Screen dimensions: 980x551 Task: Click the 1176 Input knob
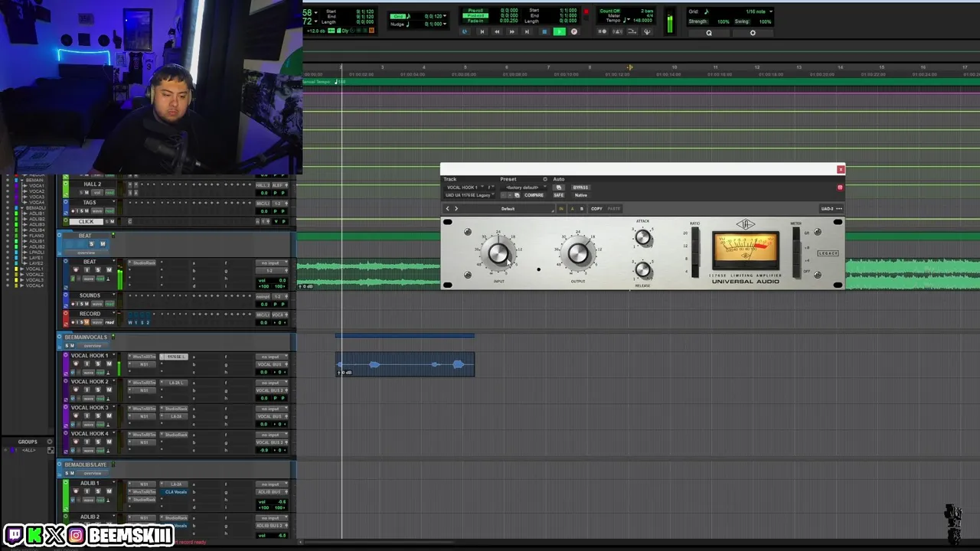pyautogui.click(x=498, y=254)
